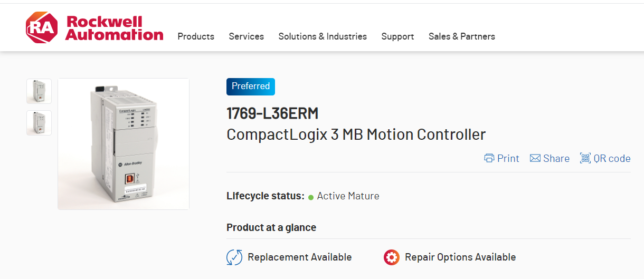The width and height of the screenshot is (644, 279).
Task: Click the large CompactLogix controller product image
Action: [x=124, y=144]
